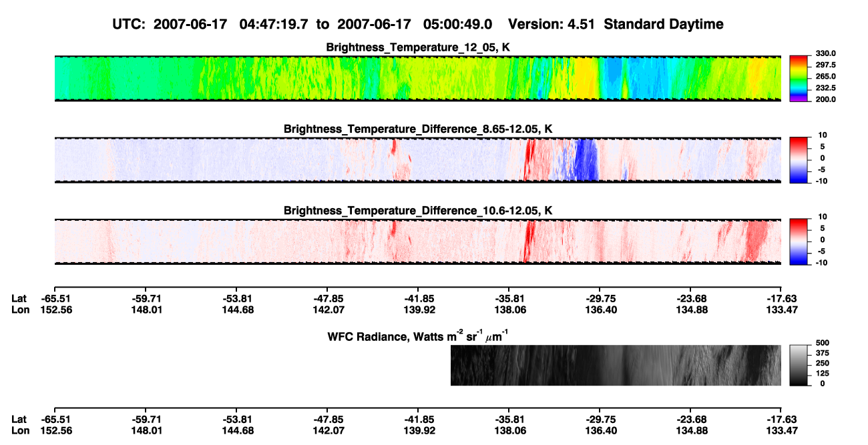Select the Brightness Temperature 12.05 image strip
868x445 pixels.
click(417, 78)
